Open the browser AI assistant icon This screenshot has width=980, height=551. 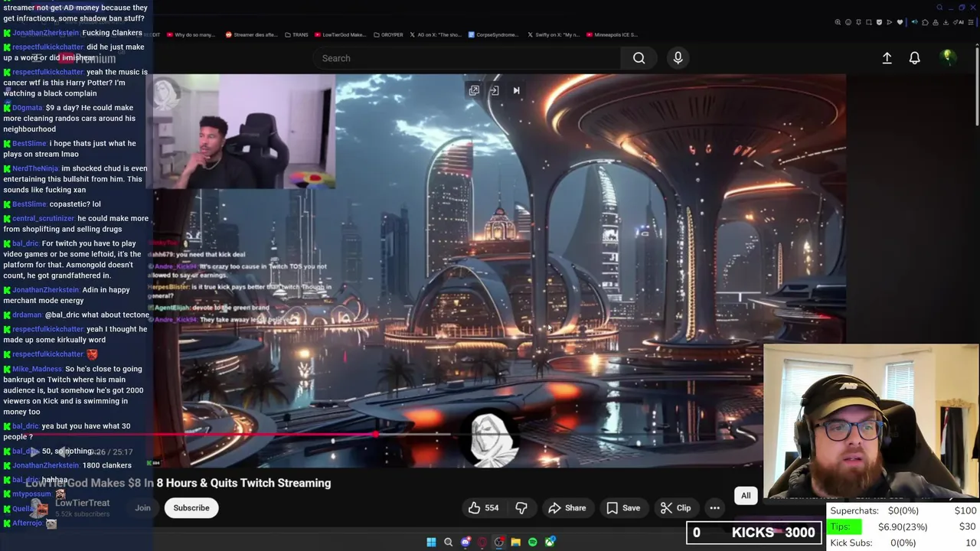pyautogui.click(x=959, y=22)
